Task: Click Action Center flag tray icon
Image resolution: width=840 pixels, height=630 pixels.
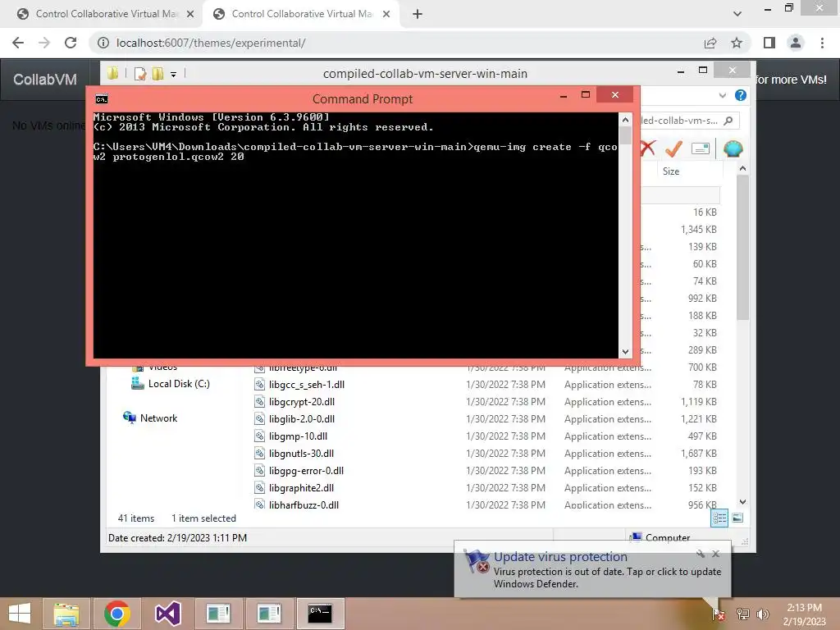Action: pyautogui.click(x=719, y=614)
